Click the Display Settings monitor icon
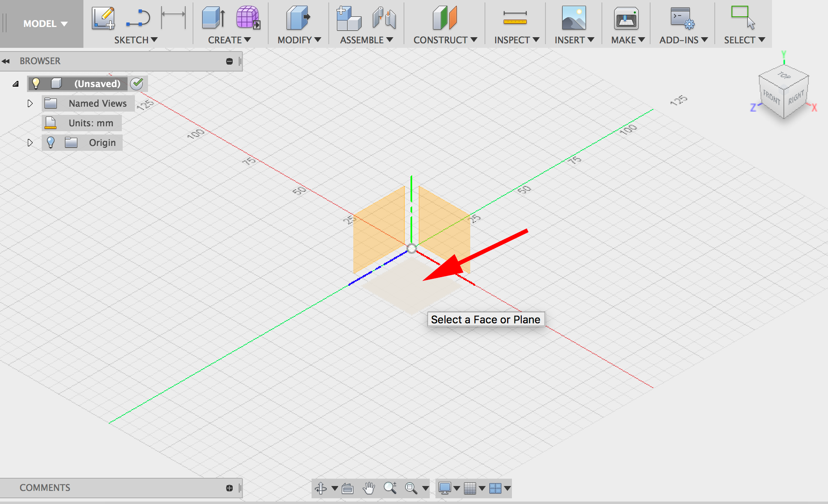This screenshot has width=828, height=504. (x=444, y=488)
